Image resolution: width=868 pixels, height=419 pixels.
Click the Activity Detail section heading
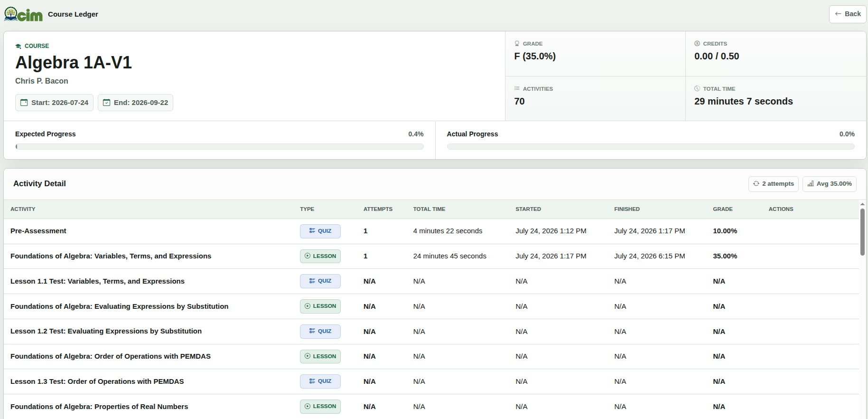tap(39, 184)
